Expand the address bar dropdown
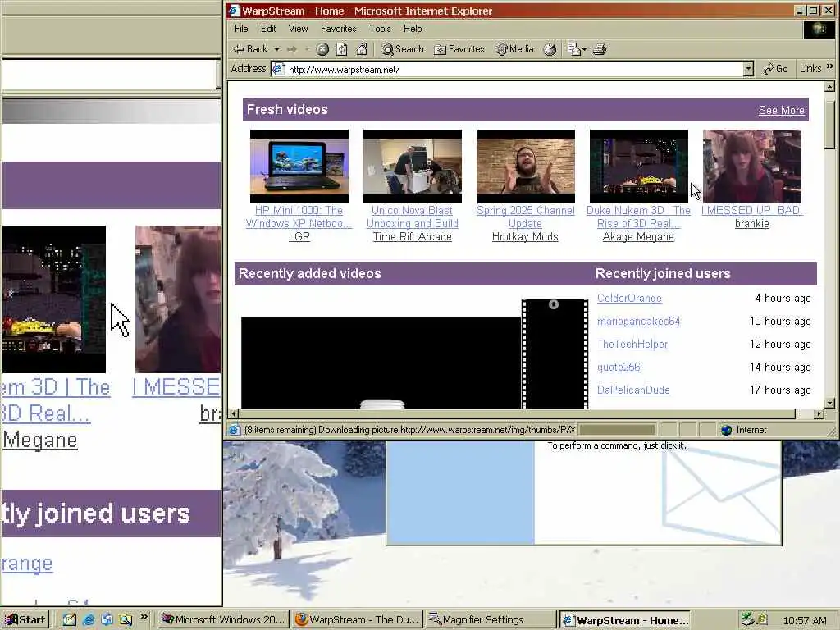Image resolution: width=840 pixels, height=630 pixels. (x=748, y=69)
